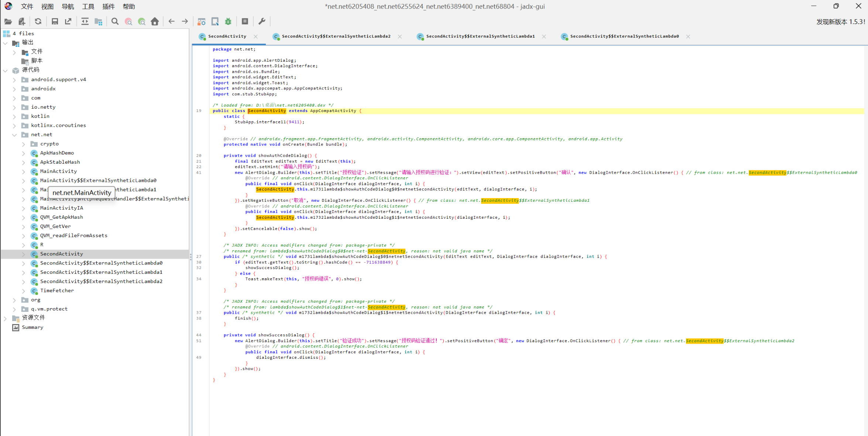Toggle flatten packages view button

point(99,21)
